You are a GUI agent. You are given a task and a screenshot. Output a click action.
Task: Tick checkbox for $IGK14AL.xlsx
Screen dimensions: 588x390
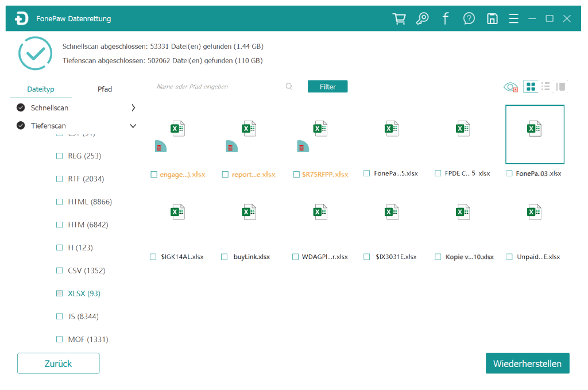(x=153, y=257)
